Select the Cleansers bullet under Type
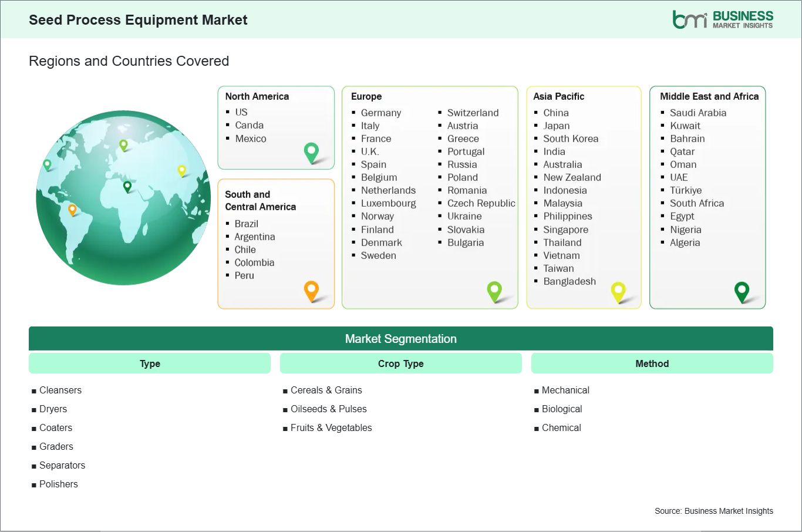802x532 pixels. 60,390
